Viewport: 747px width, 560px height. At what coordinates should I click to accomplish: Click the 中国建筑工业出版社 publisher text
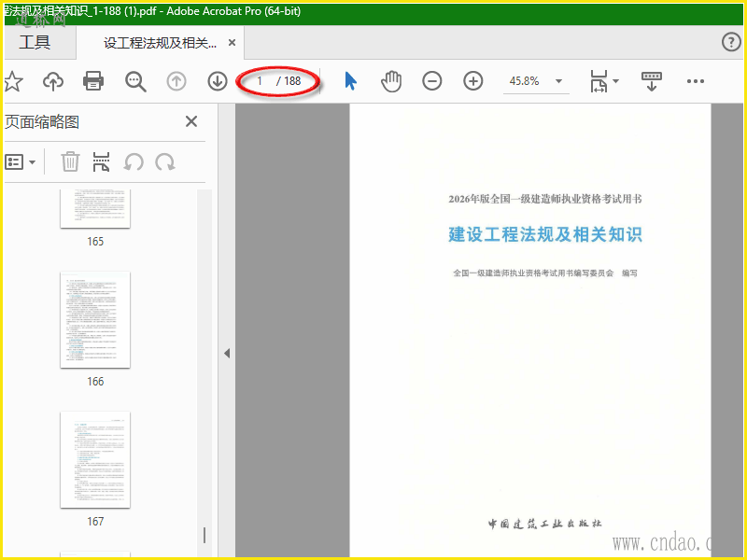[x=544, y=524]
